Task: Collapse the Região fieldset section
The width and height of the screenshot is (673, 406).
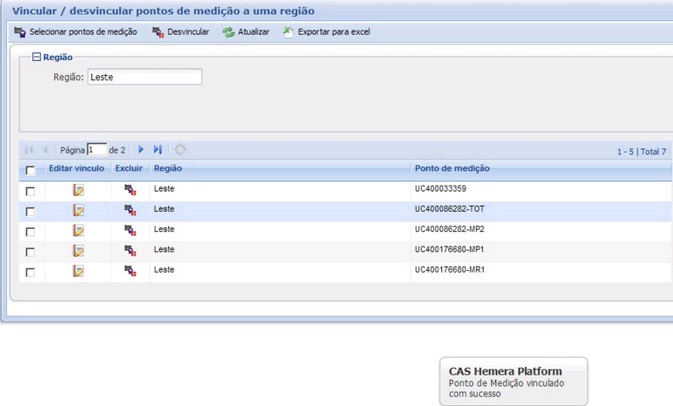Action: pyautogui.click(x=37, y=57)
